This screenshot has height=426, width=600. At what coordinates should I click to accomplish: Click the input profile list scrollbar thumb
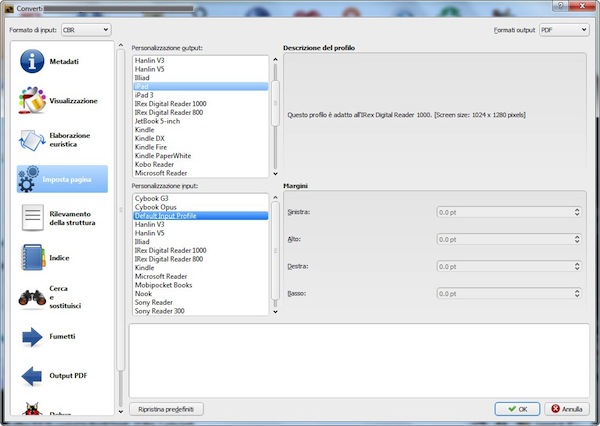[275, 251]
